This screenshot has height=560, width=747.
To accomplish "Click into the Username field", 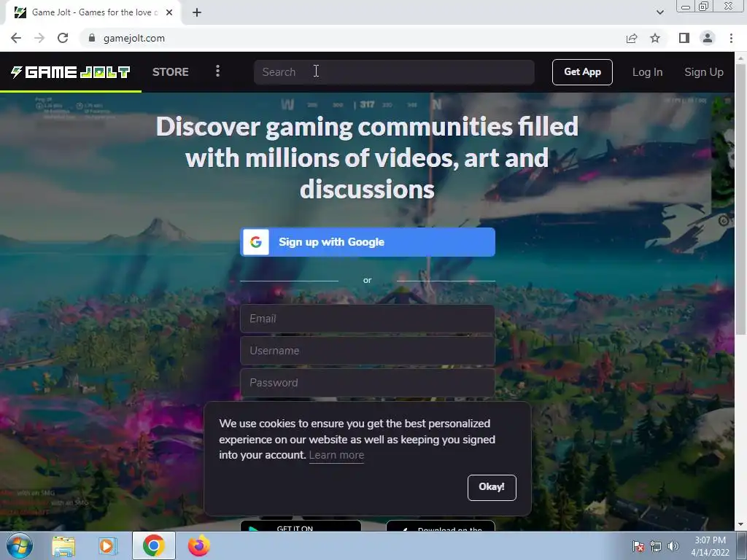I will 368,351.
